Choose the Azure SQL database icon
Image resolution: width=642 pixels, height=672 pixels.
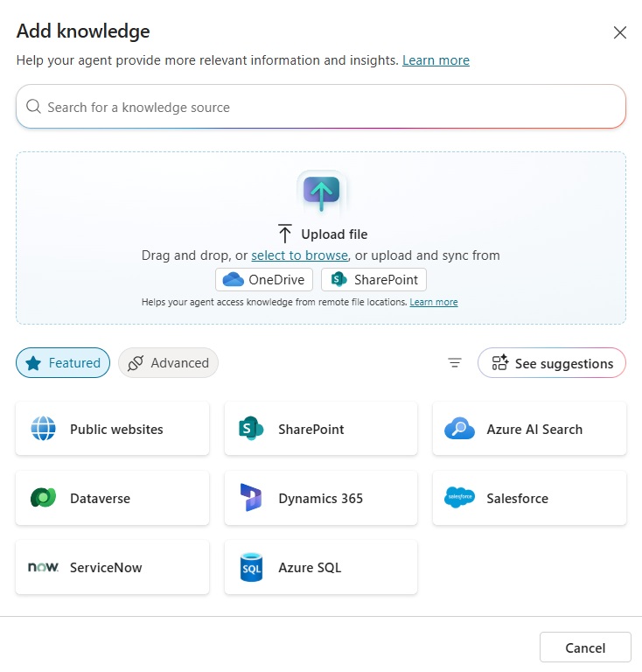pyautogui.click(x=251, y=567)
